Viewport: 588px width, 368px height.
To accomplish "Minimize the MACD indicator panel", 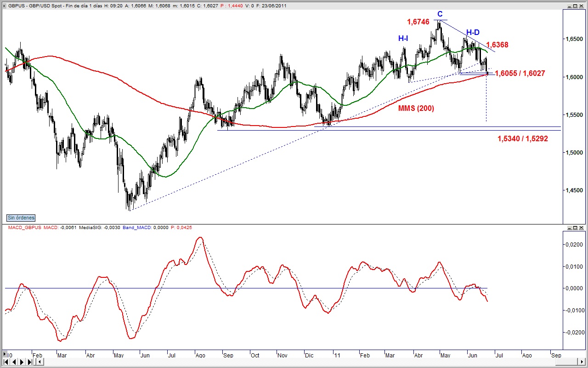I will click(x=570, y=228).
